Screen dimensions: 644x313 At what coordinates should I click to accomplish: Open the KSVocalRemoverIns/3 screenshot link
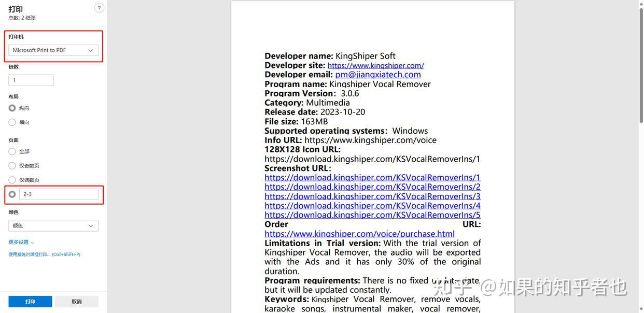(x=373, y=196)
